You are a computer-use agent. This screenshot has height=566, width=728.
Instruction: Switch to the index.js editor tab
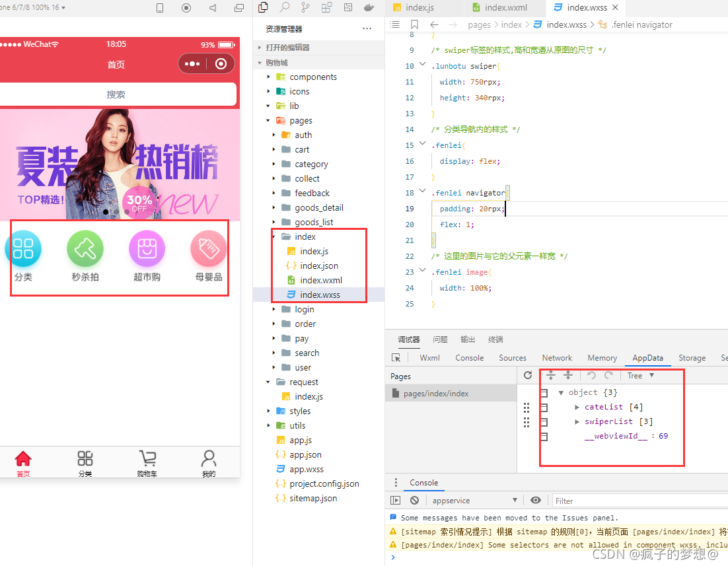(x=424, y=7)
